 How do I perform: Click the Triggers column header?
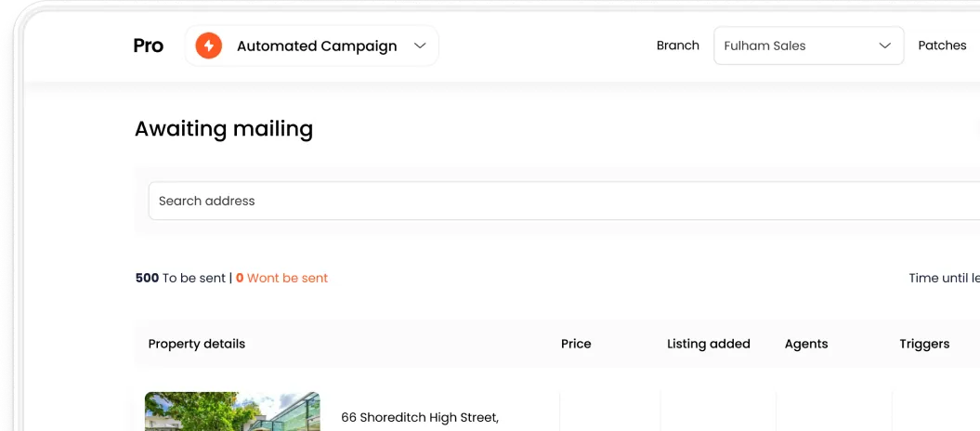(x=924, y=344)
